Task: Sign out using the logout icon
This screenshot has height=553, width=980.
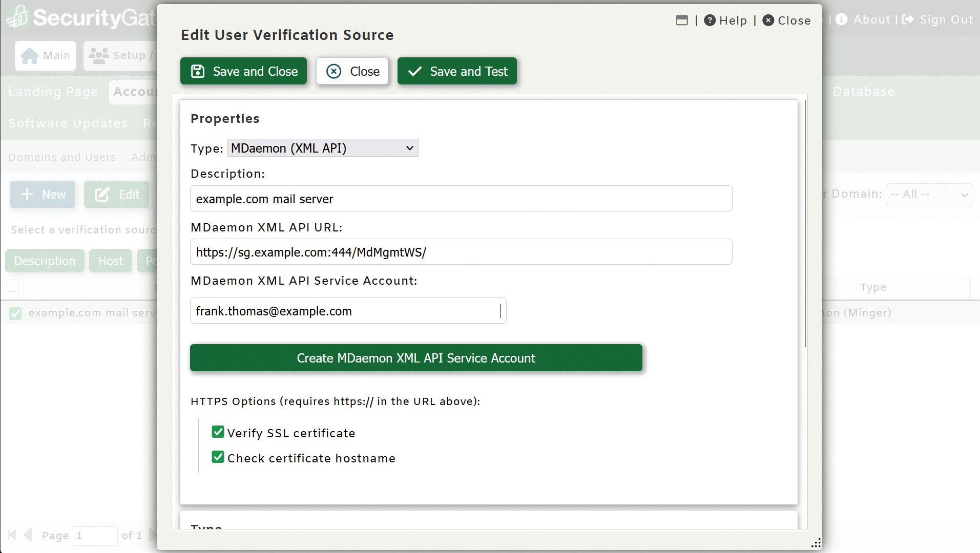Action: 907,19
